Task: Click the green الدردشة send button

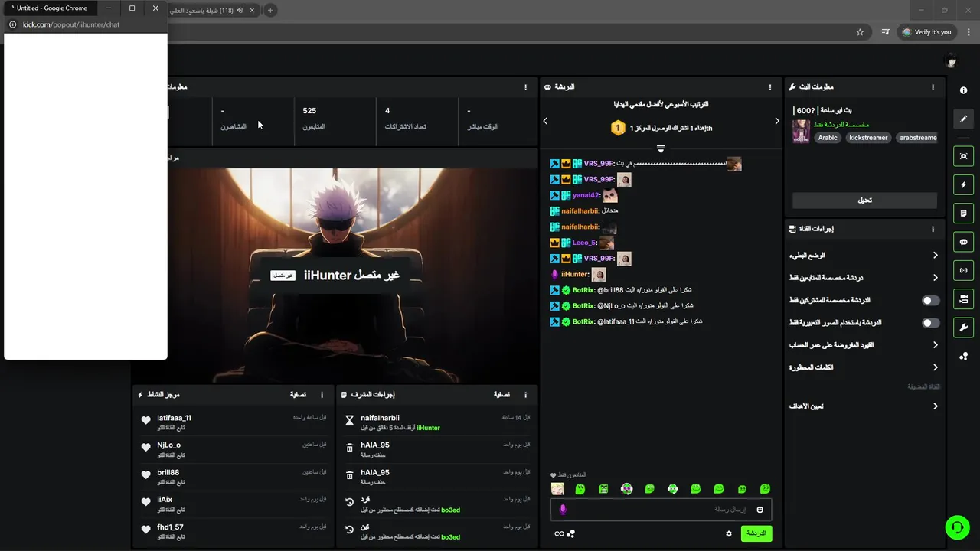Action: click(756, 533)
